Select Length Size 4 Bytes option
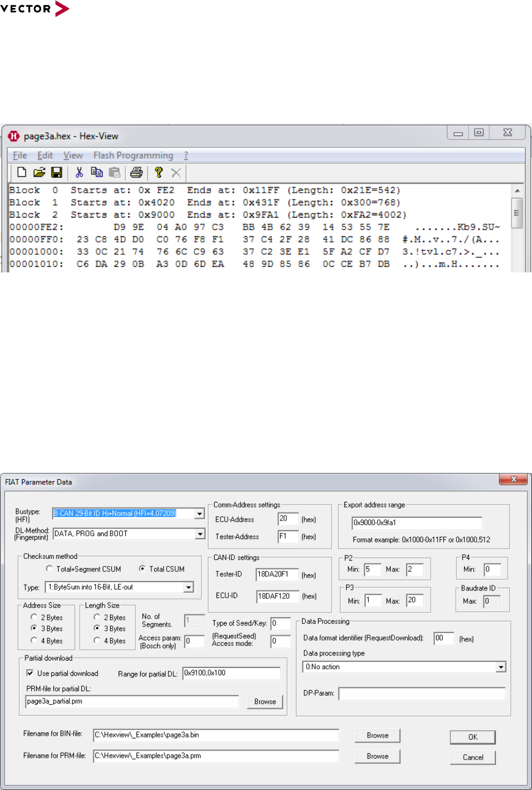The image size is (532, 790). click(x=97, y=641)
